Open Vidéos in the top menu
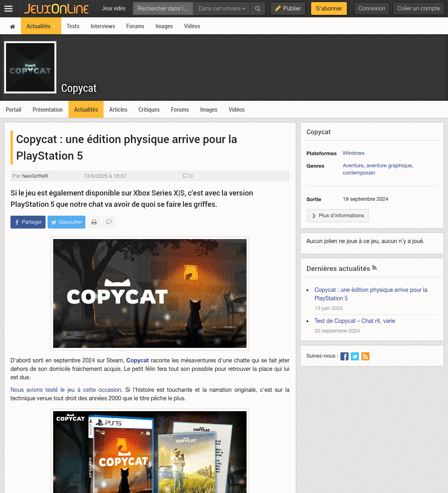448x493 pixels. click(192, 26)
